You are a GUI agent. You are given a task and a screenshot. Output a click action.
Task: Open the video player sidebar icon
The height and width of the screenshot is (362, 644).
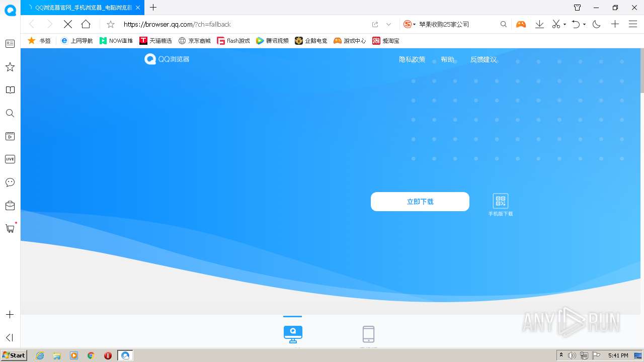(10, 136)
